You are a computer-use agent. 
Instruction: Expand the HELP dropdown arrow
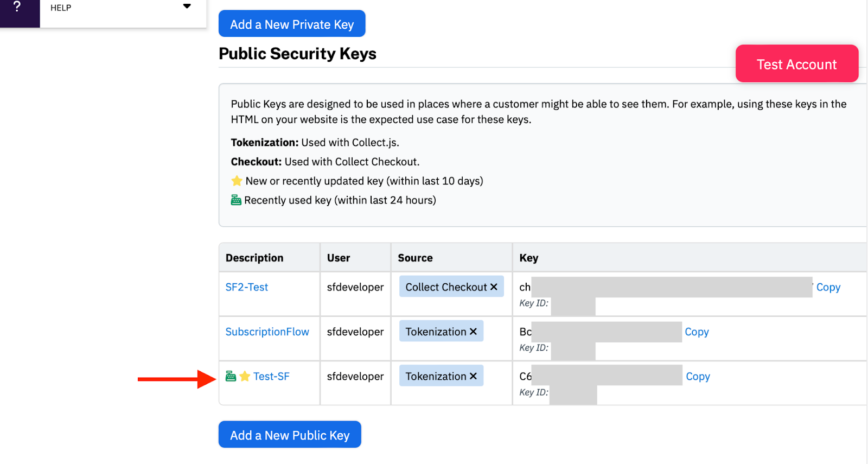point(187,7)
